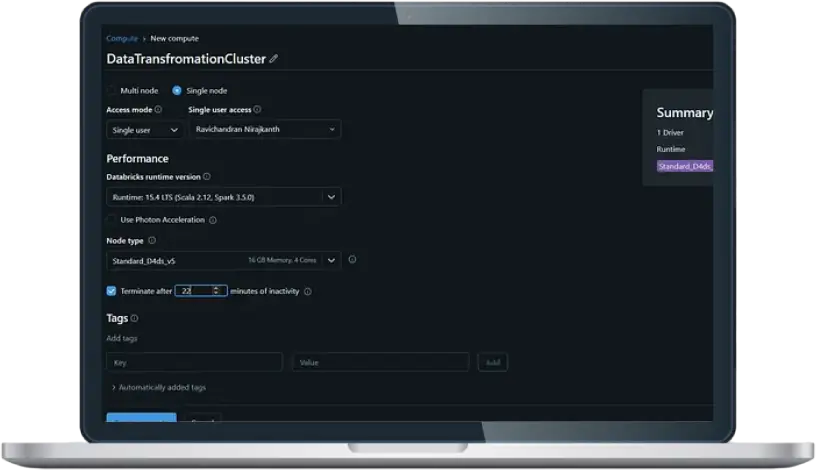The width and height of the screenshot is (816, 470).
Task: Expand Automatically added tags section
Action: (x=159, y=387)
